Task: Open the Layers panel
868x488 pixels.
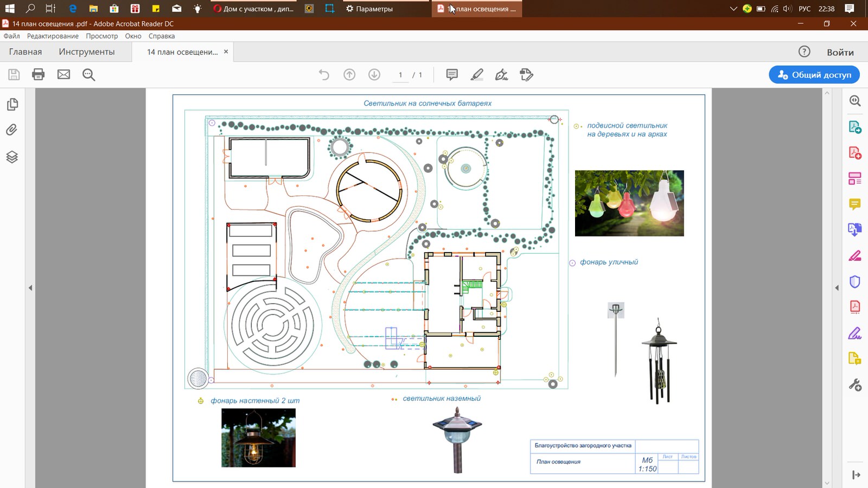Action: [x=12, y=157]
